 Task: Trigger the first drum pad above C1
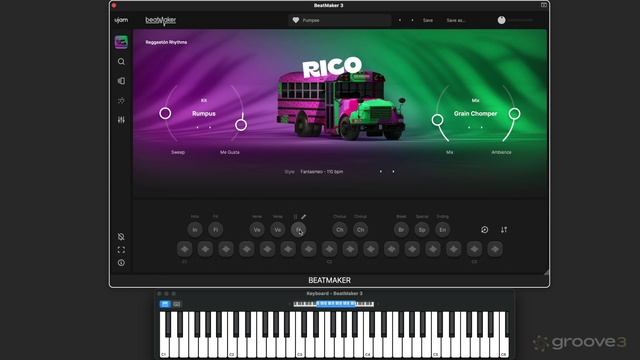pos(184,249)
